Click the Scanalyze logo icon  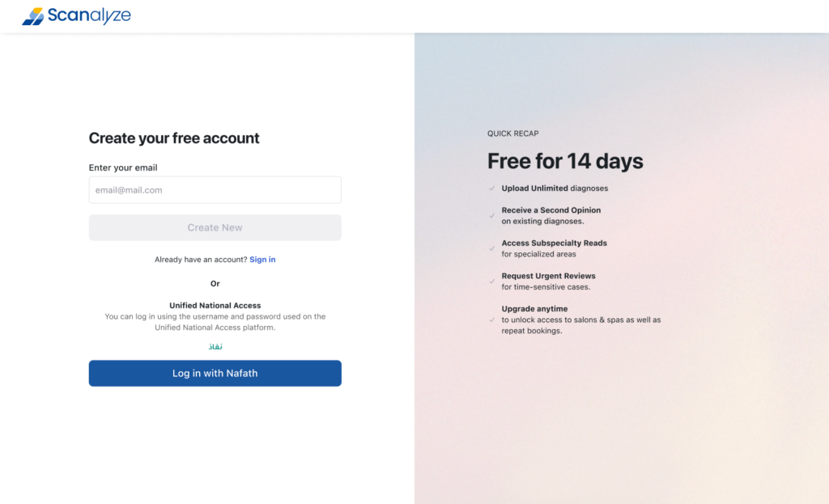click(x=33, y=16)
